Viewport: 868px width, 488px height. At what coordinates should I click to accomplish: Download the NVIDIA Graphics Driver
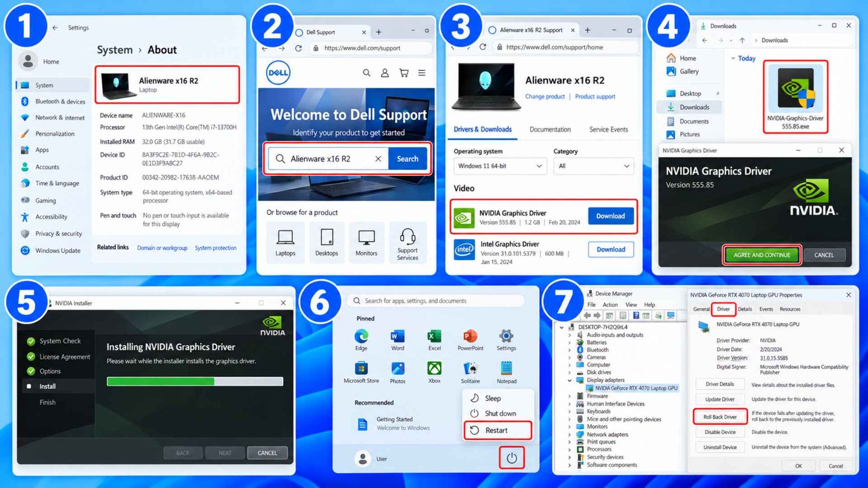[611, 216]
